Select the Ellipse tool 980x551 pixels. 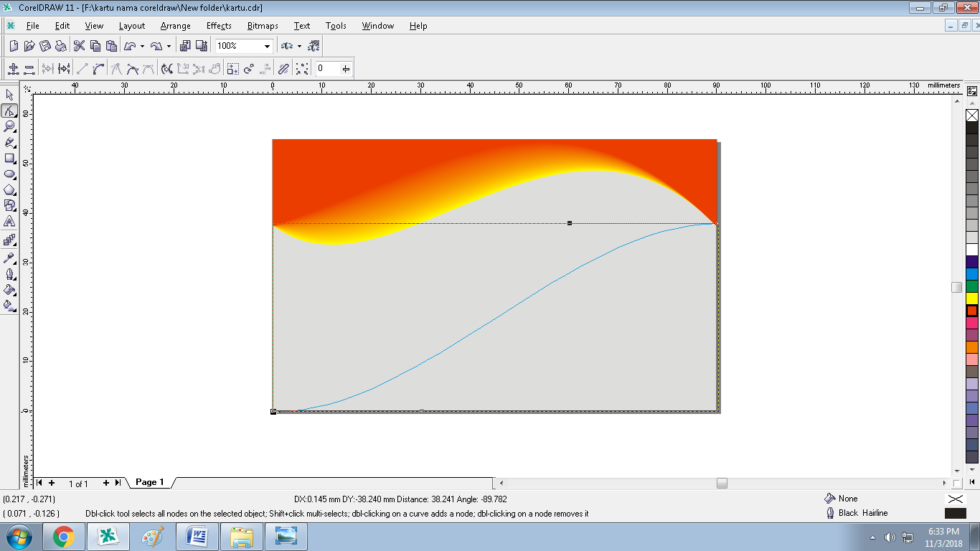[10, 174]
